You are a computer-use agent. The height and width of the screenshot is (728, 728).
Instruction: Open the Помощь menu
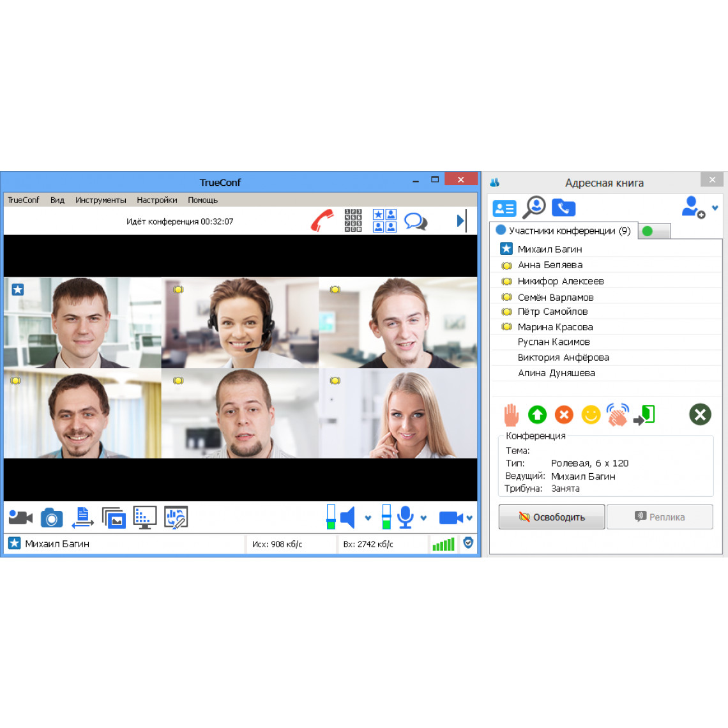(203, 200)
